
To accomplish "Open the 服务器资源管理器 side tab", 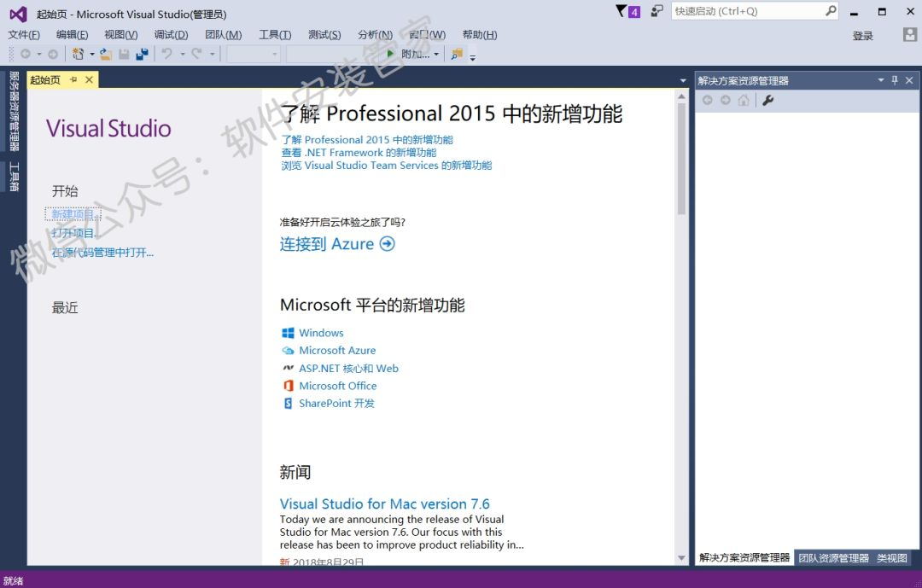I will coord(15,111).
